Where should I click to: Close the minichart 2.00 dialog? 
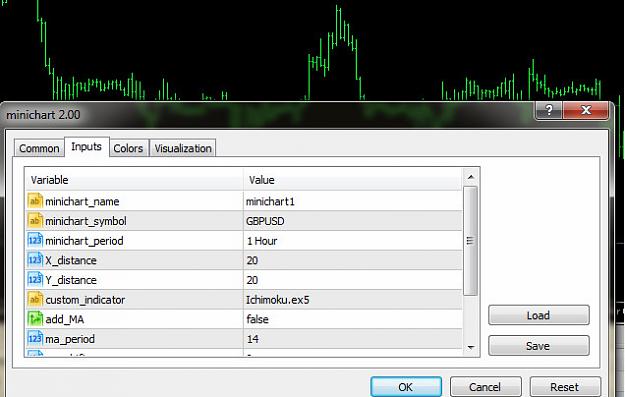586,110
